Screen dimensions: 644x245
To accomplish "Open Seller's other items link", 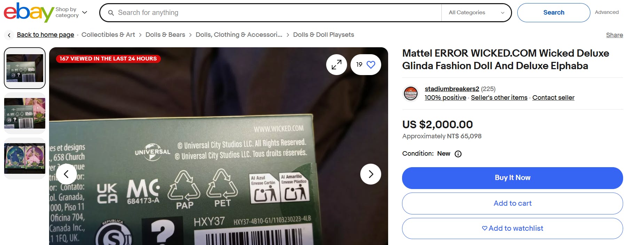I will coord(499,98).
